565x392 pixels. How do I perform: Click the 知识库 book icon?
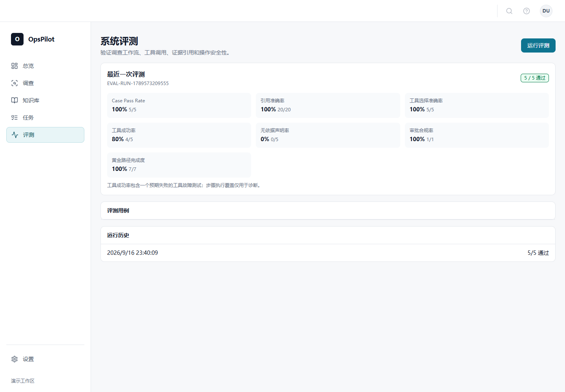[x=15, y=100]
